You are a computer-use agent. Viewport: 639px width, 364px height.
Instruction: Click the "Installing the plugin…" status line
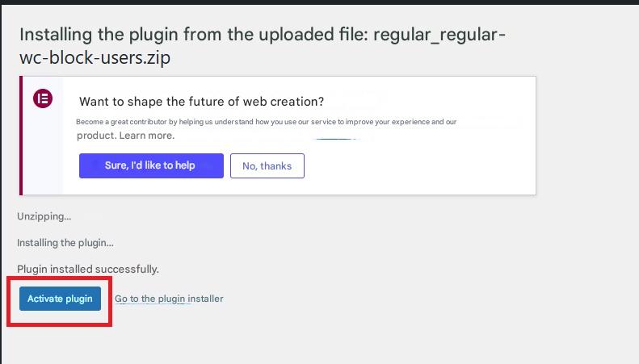coord(65,242)
